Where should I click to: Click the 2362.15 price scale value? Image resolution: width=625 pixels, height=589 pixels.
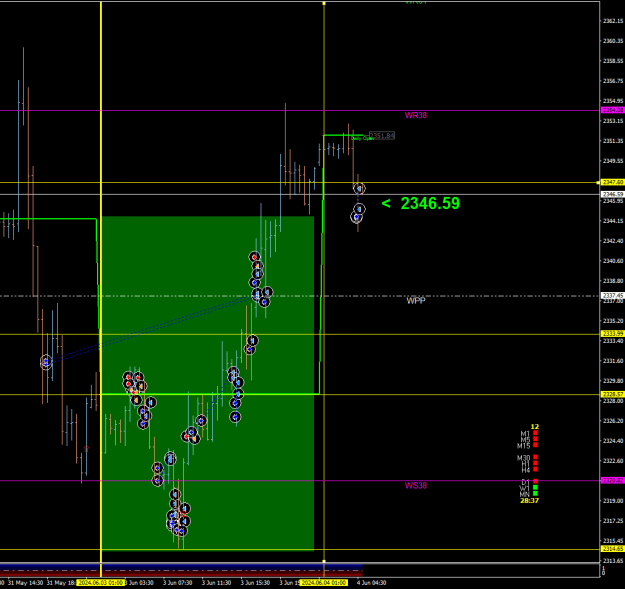[613, 21]
